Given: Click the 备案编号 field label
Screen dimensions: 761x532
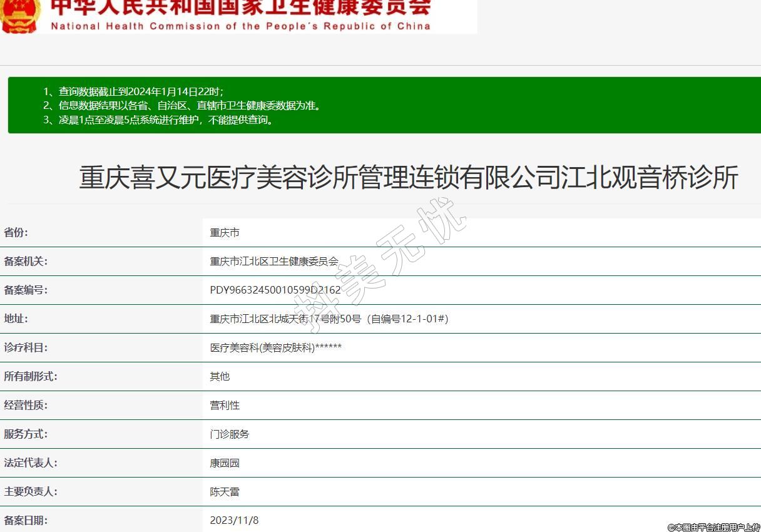Looking at the screenshot, I should [26, 290].
